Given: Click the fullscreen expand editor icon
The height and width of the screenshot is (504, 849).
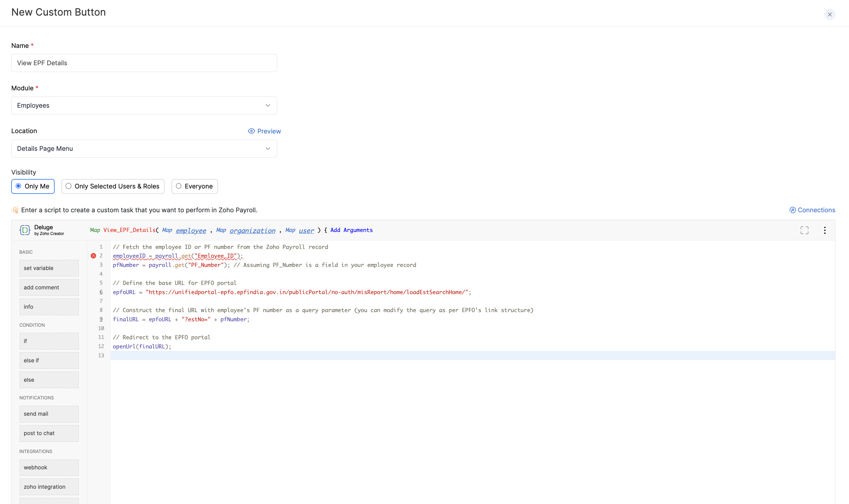Looking at the screenshot, I should [x=804, y=230].
